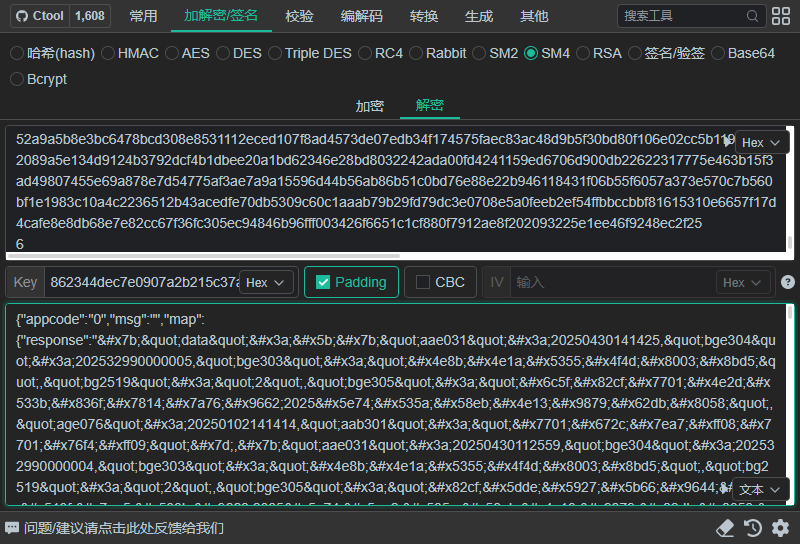Viewport: 800px width, 544px height.
Task: Click the search magnifier icon
Action: click(x=752, y=16)
